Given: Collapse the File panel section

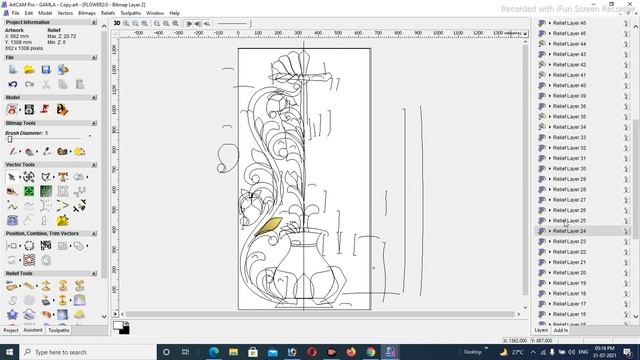Looking at the screenshot, I should [x=94, y=58].
